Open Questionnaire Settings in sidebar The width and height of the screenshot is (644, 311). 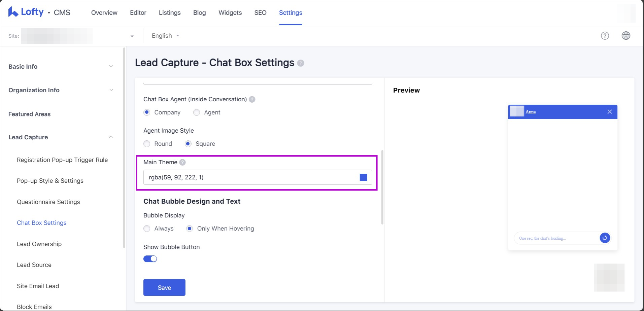pyautogui.click(x=48, y=202)
